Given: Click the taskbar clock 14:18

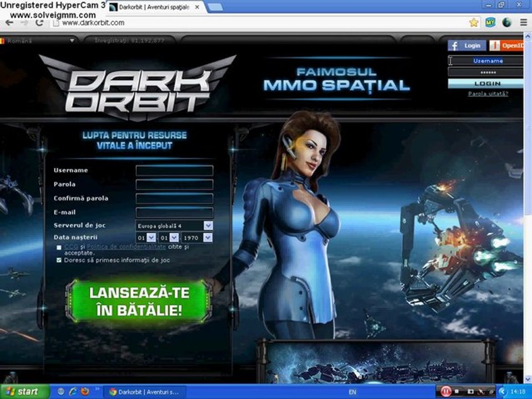Looking at the screenshot, I should pyautogui.click(x=518, y=392).
